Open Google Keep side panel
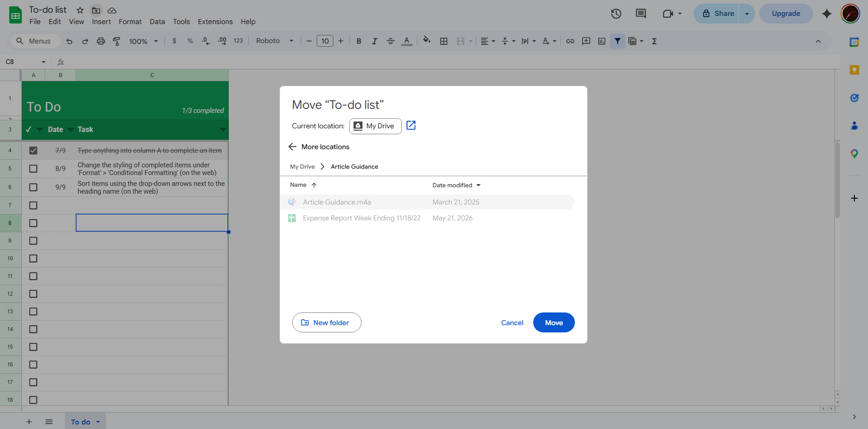Image resolution: width=868 pixels, height=429 pixels. 854,70
